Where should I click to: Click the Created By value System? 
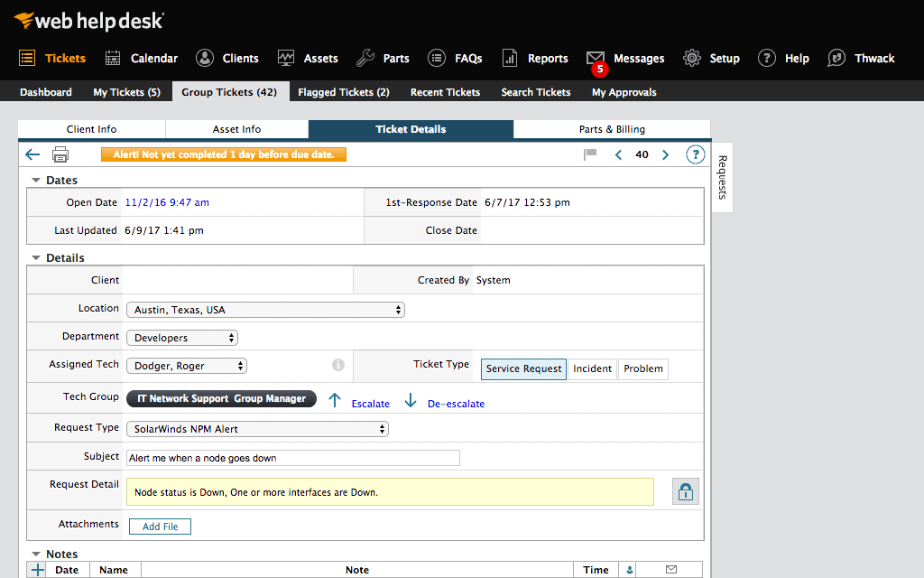(494, 280)
